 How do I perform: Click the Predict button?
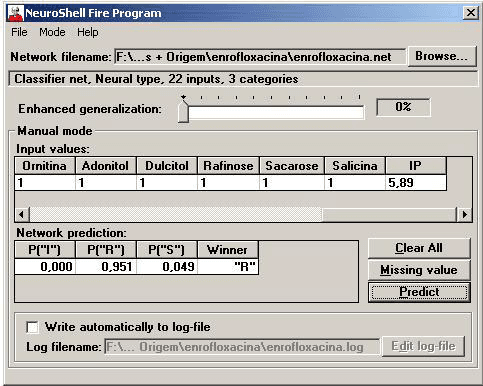pyautogui.click(x=419, y=292)
